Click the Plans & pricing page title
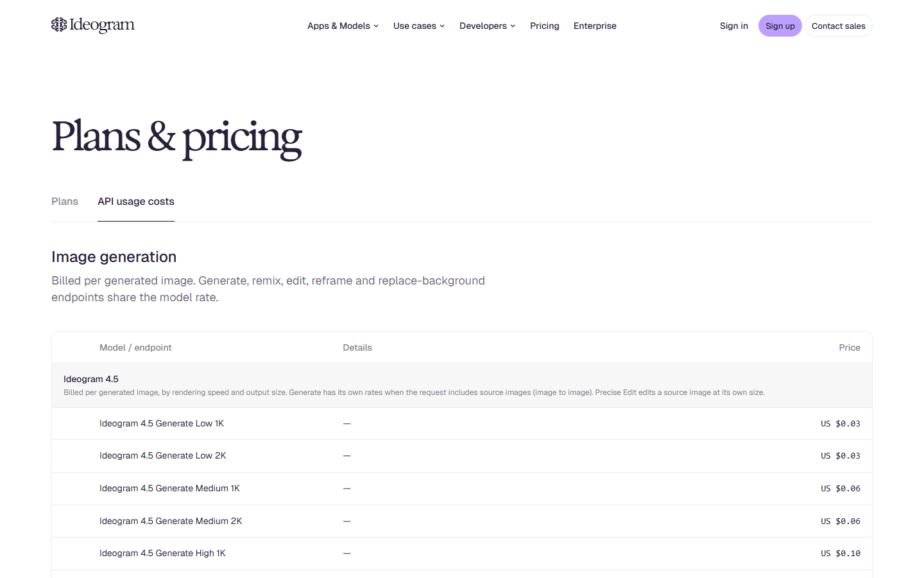The height and width of the screenshot is (578, 924). 176,137
